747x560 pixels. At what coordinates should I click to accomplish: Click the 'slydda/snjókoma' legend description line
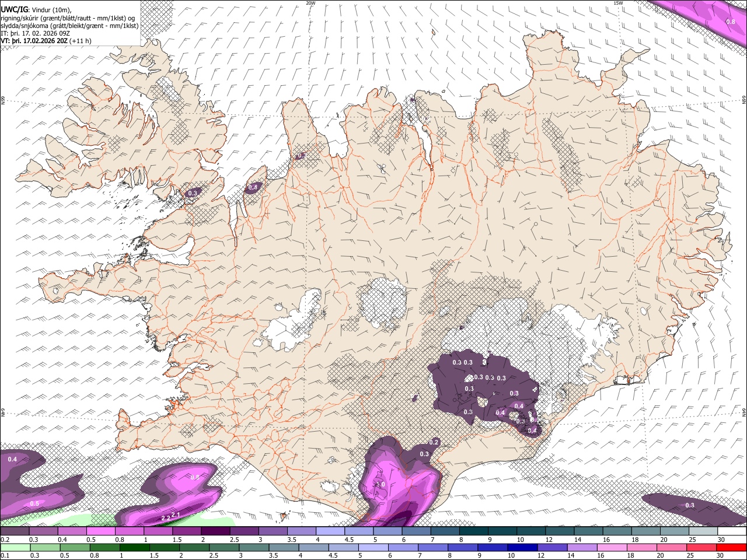(69, 26)
